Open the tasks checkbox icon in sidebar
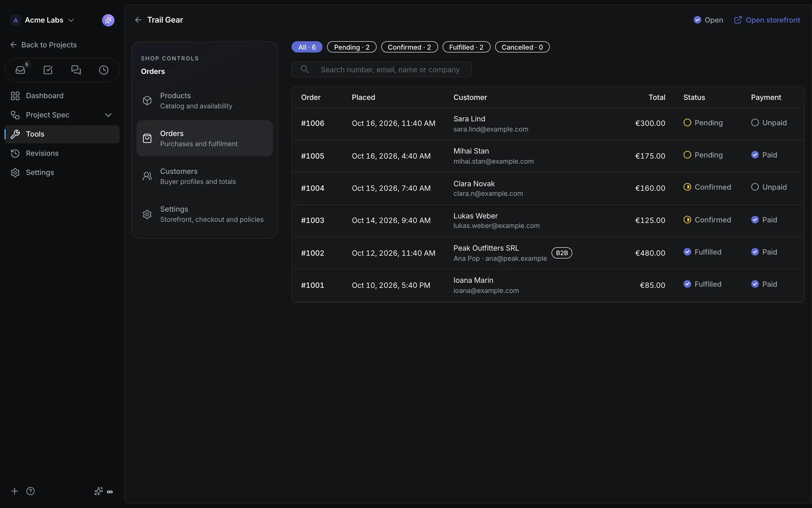This screenshot has height=508, width=812. click(48, 70)
